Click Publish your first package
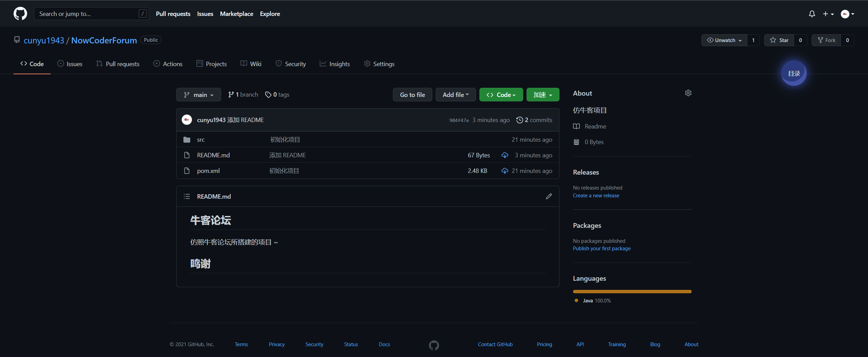The height and width of the screenshot is (357, 868). tap(602, 249)
